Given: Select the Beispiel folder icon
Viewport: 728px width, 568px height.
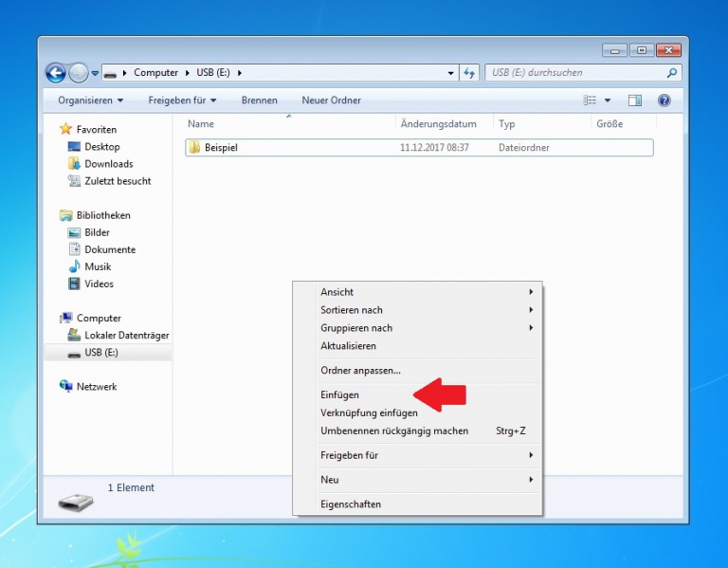Looking at the screenshot, I should (194, 147).
